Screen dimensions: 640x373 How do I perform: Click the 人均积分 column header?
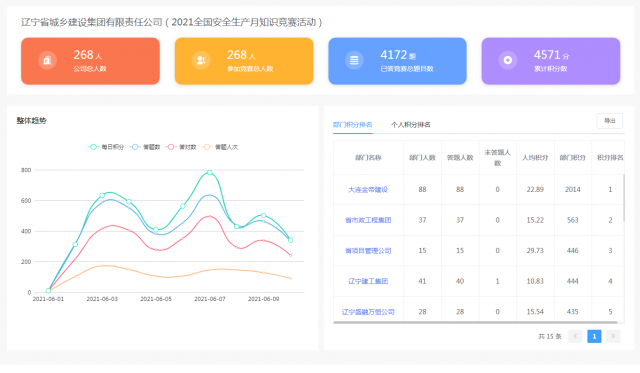click(x=535, y=158)
